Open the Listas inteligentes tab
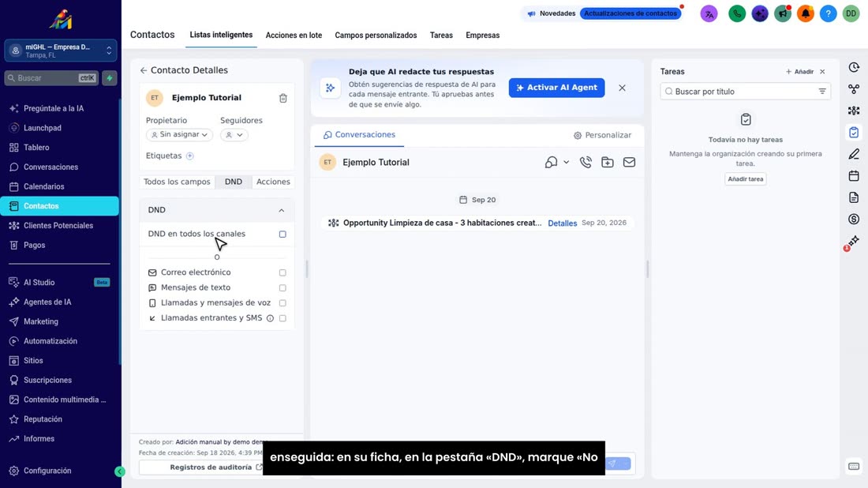868x488 pixels. (x=221, y=35)
